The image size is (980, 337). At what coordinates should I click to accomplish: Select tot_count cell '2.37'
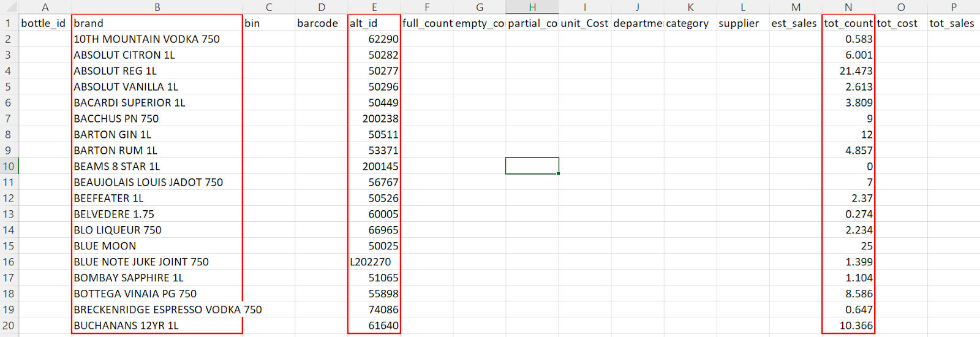[x=848, y=198]
